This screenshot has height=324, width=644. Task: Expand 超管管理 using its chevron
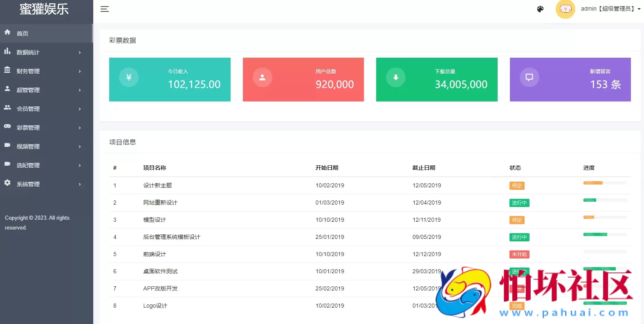[x=80, y=90]
